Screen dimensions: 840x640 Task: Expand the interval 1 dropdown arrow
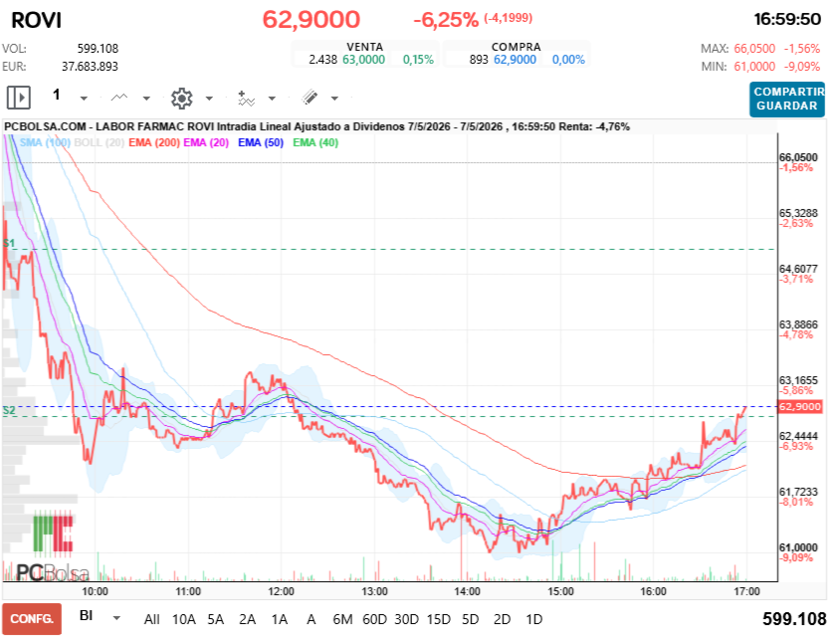[x=84, y=99]
